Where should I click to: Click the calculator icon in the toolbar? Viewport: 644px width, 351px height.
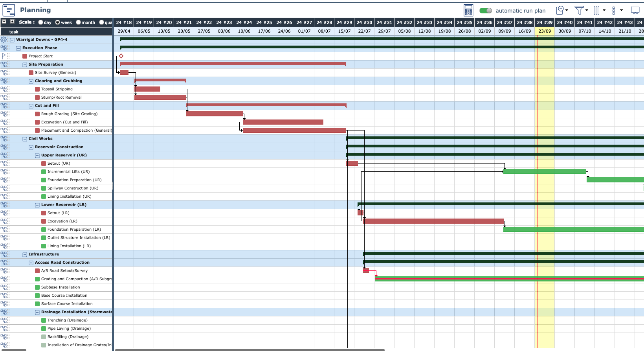point(468,10)
